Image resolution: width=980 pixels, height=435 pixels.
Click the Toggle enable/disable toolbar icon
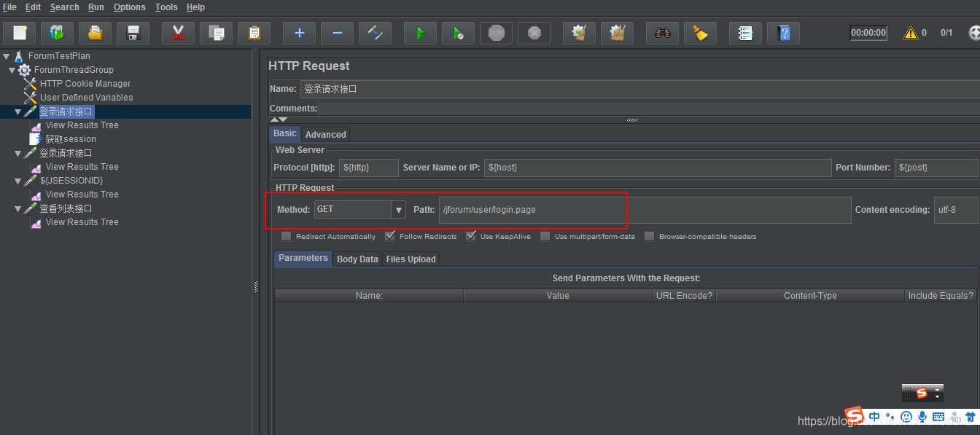point(375,33)
